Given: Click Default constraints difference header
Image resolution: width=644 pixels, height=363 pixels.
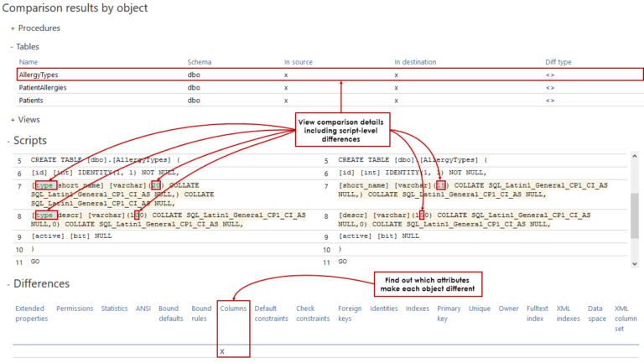Looking at the screenshot, I should click(x=271, y=314).
